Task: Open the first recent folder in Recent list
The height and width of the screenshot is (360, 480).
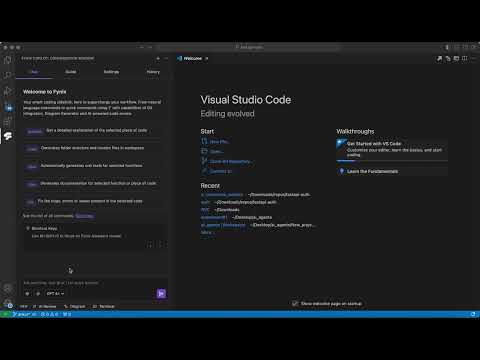Action: (x=222, y=195)
